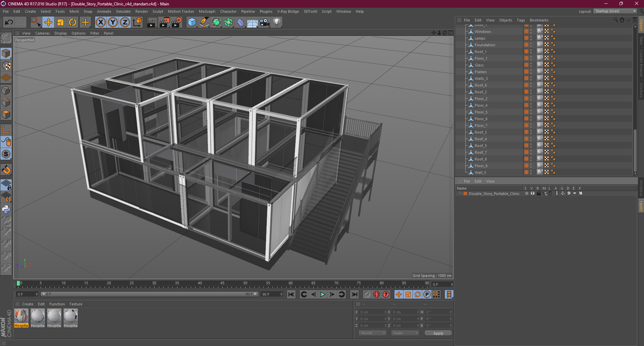Open the MoGraph menu
The image size is (644, 346).
[207, 11]
